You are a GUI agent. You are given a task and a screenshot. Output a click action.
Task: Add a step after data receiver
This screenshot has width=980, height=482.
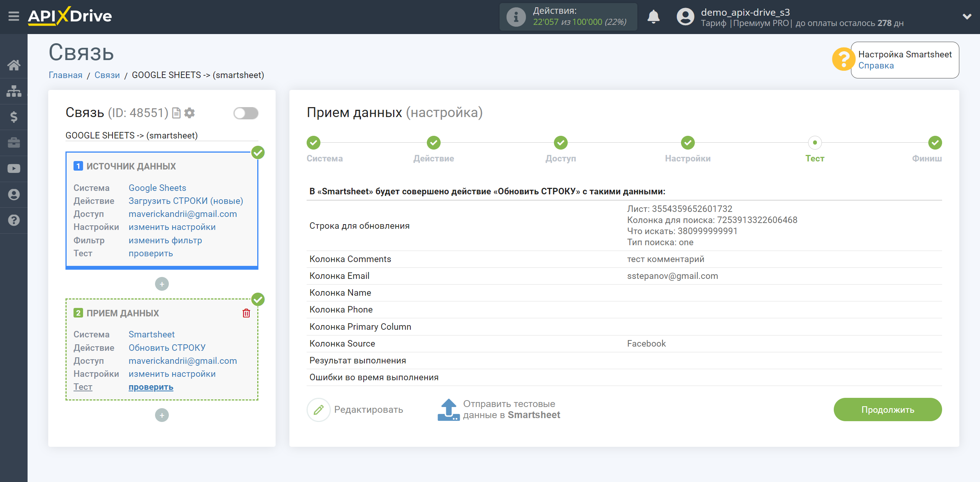[x=162, y=415]
